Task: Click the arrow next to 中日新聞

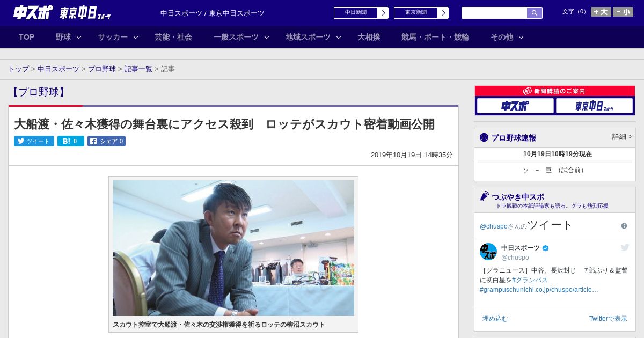Action: [383, 13]
